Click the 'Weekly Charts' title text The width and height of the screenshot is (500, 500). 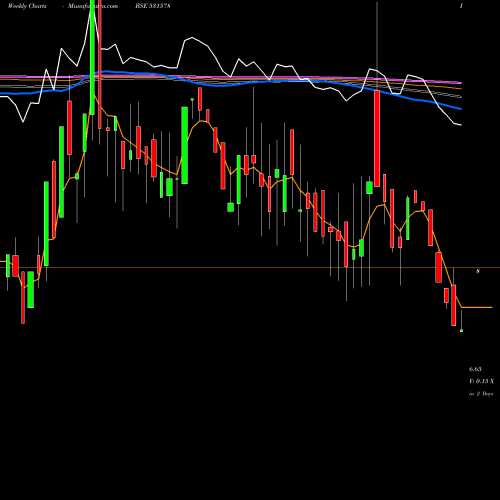pos(27,6)
